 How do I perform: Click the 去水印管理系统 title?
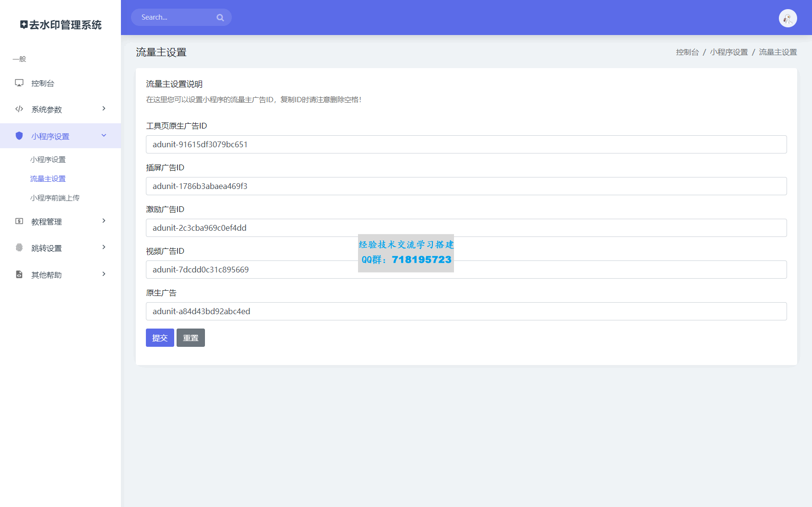[x=65, y=25]
